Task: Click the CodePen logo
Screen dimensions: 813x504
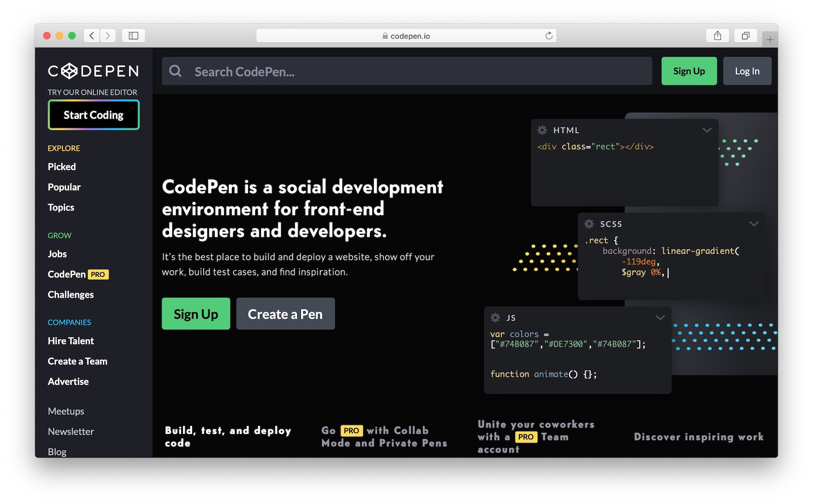Action: click(x=93, y=71)
